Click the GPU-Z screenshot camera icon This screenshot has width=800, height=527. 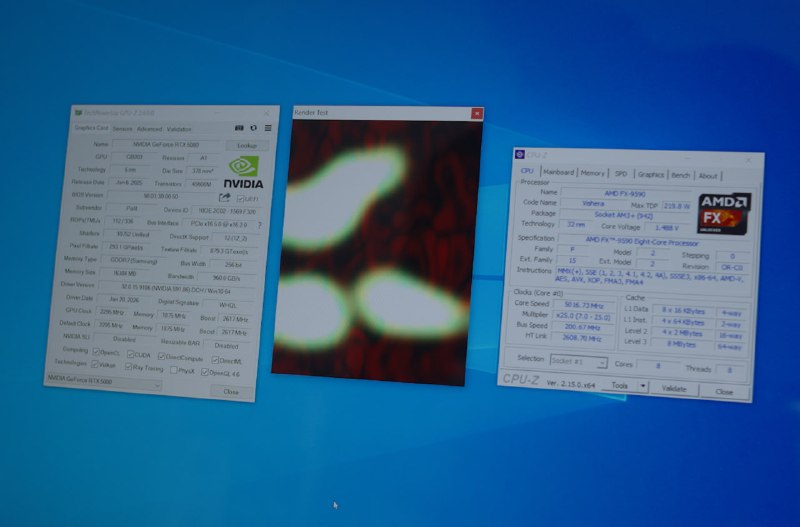pos(239,128)
